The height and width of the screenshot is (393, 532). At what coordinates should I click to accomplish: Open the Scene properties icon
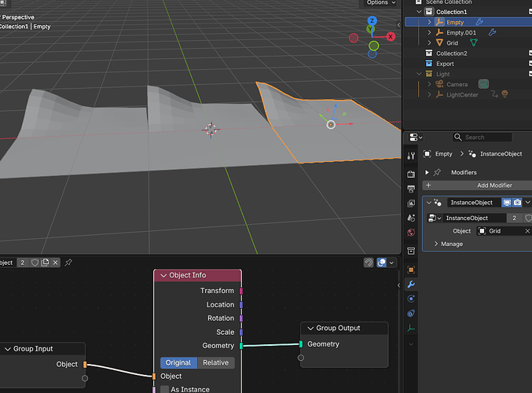coord(411,218)
